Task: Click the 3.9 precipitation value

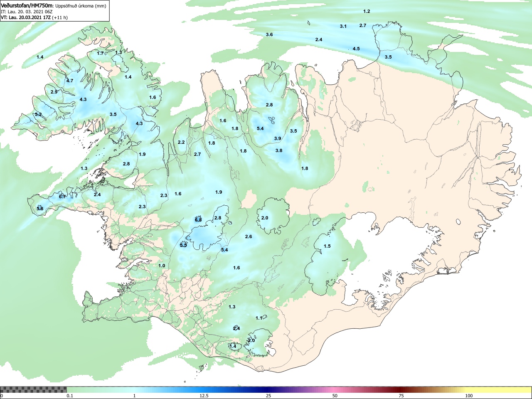Action: click(278, 138)
